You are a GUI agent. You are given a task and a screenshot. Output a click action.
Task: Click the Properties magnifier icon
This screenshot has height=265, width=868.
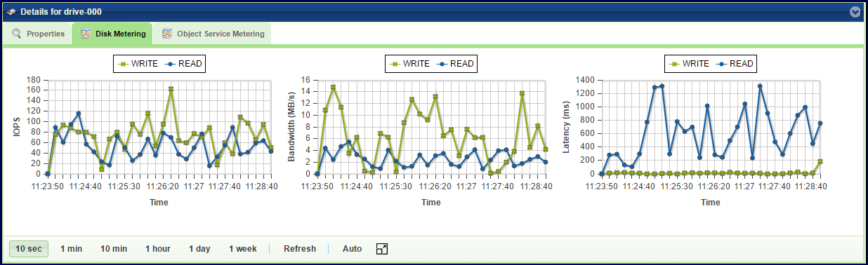click(x=17, y=34)
